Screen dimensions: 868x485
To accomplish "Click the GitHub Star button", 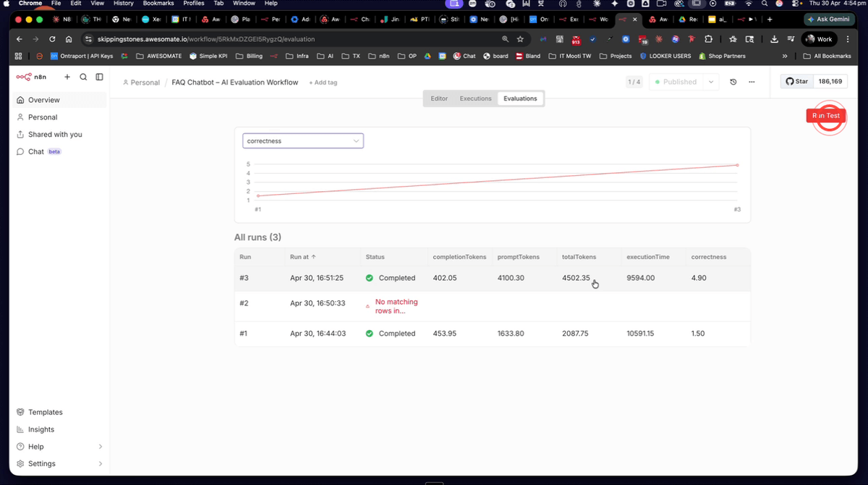I will pyautogui.click(x=797, y=82).
